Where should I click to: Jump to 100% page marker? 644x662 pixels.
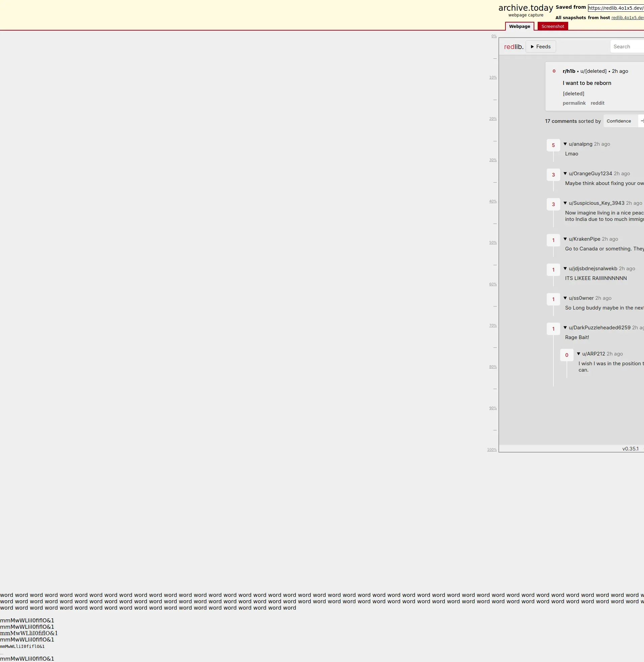pos(491,450)
